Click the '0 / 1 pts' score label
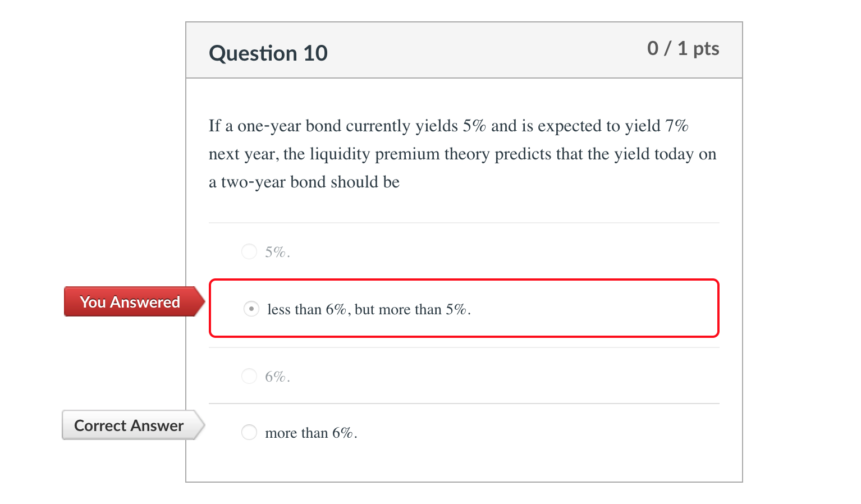This screenshot has width=861, height=504. (683, 49)
